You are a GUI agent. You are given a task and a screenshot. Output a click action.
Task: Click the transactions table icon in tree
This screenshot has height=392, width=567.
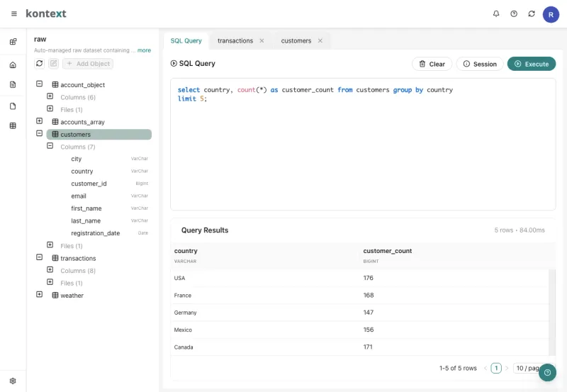55,258
